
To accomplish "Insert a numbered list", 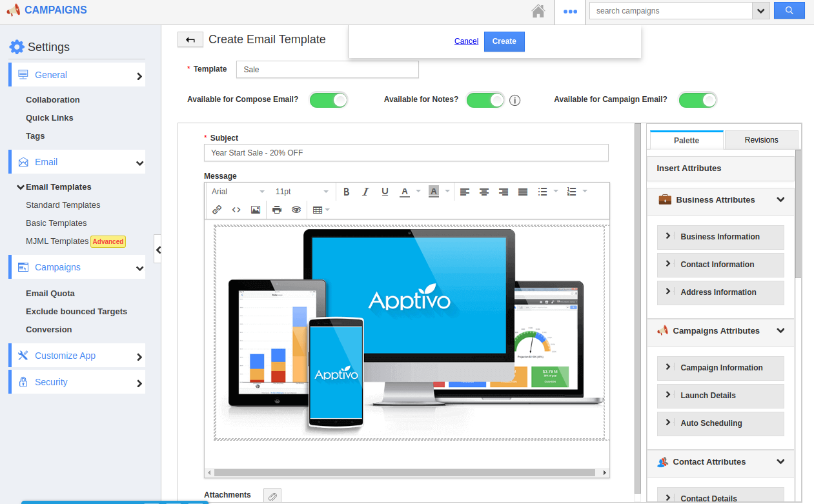I will (x=571, y=192).
